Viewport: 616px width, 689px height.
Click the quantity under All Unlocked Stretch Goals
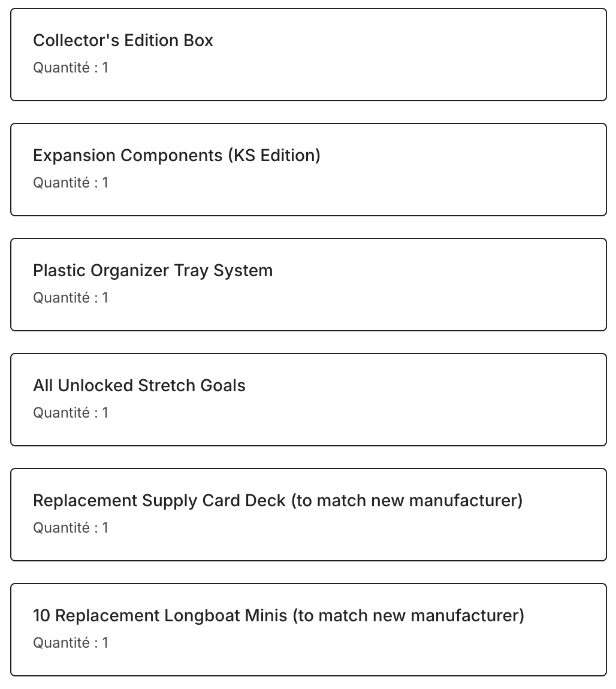(71, 413)
